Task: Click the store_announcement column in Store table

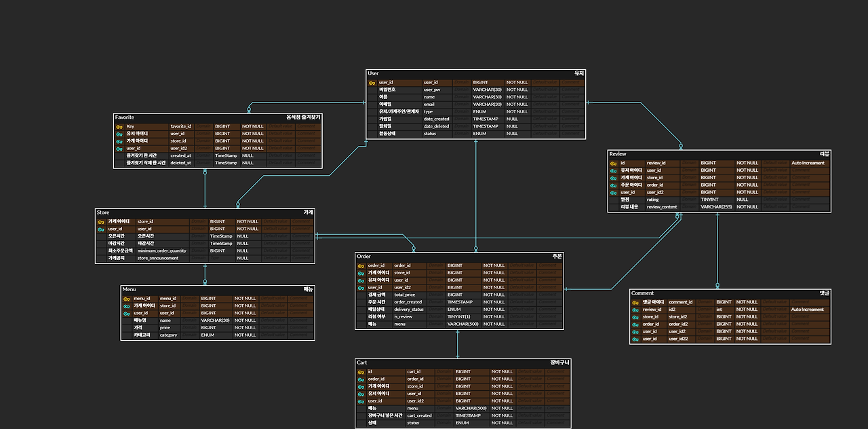Action: (158, 259)
